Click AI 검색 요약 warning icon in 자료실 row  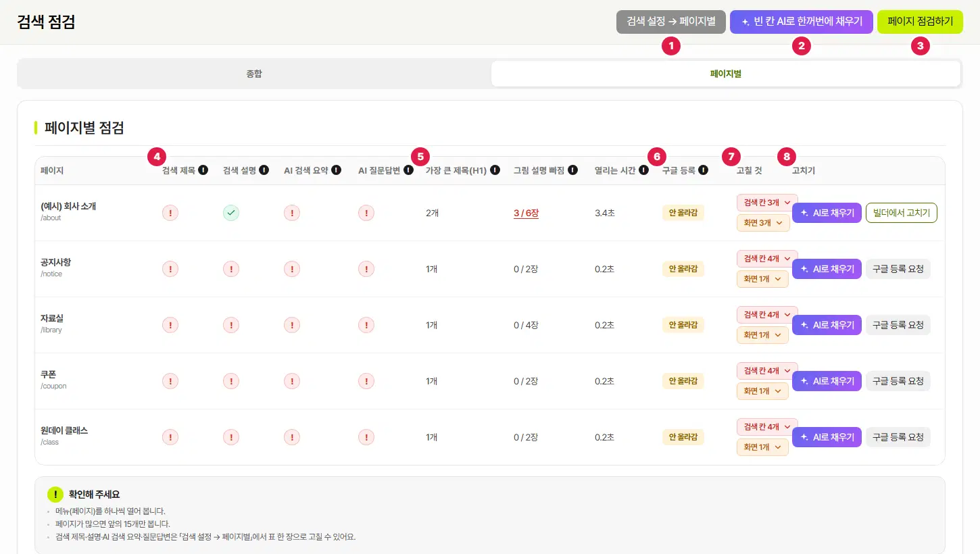click(292, 325)
